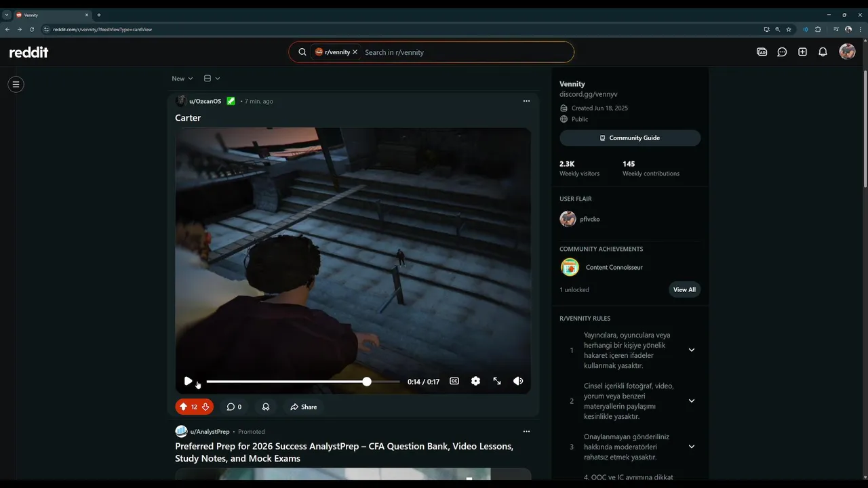Create a post with the plus icon
This screenshot has height=488, width=868.
pyautogui.click(x=802, y=52)
